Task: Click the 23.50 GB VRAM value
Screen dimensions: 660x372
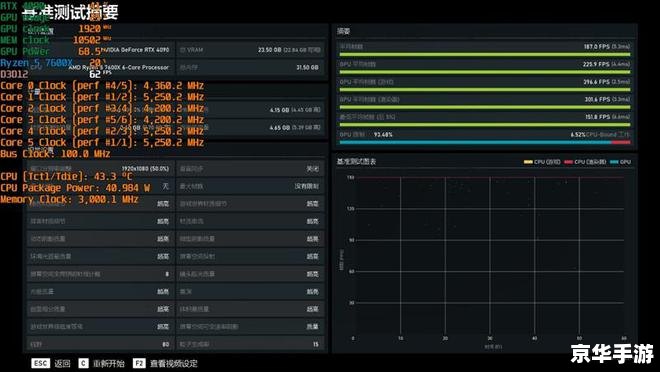Action: (x=269, y=50)
